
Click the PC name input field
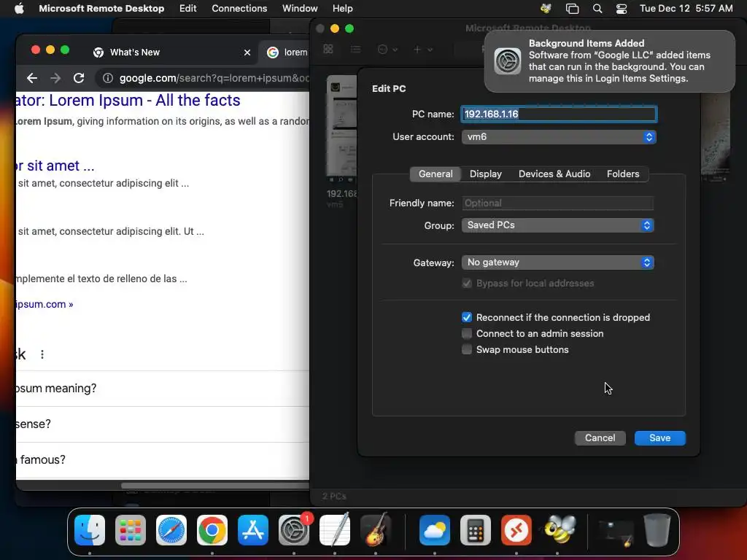coord(559,114)
